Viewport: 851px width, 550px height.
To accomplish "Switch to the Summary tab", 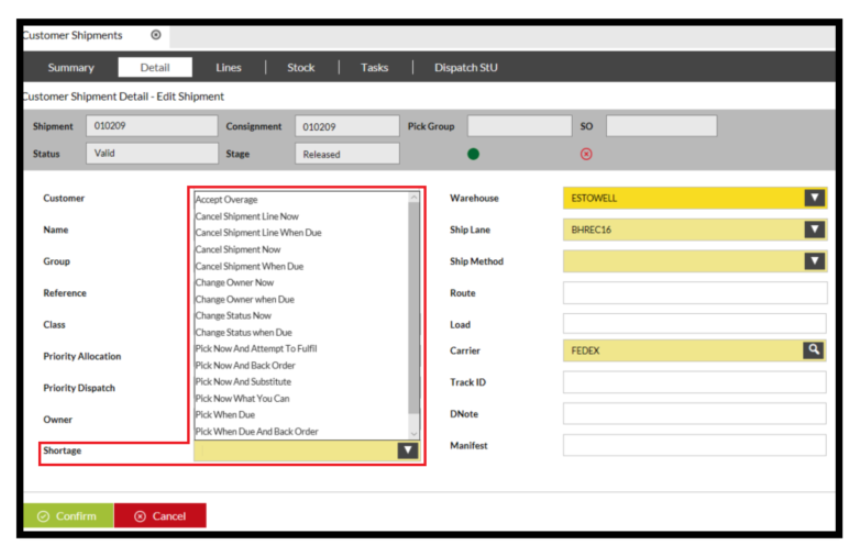I will click(71, 68).
